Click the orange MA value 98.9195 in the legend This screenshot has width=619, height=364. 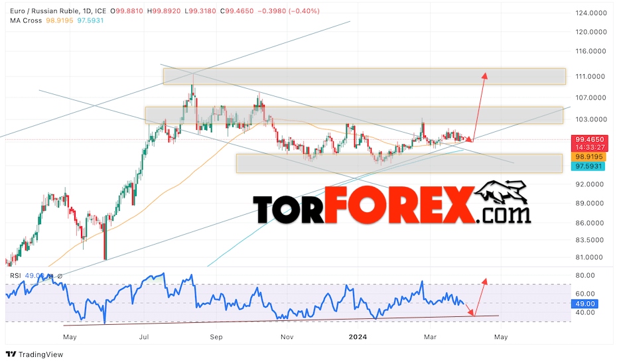click(x=60, y=21)
